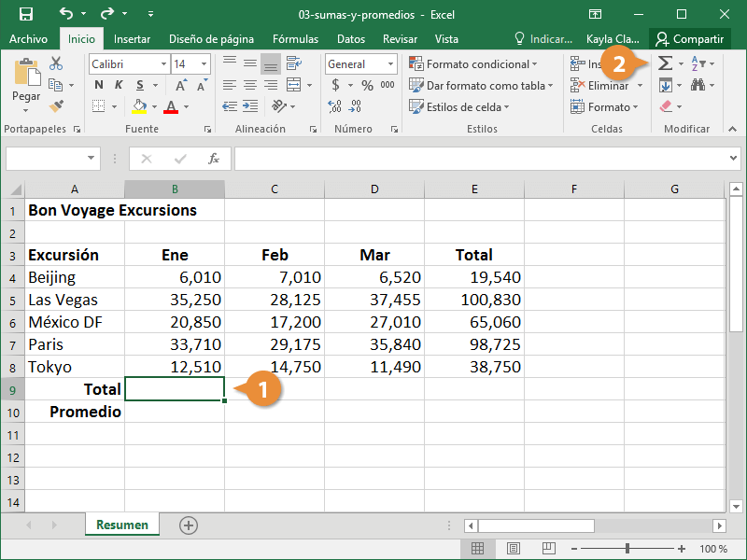Click the Format Painter brush icon
Screen dimensions: 747x560
(56, 106)
